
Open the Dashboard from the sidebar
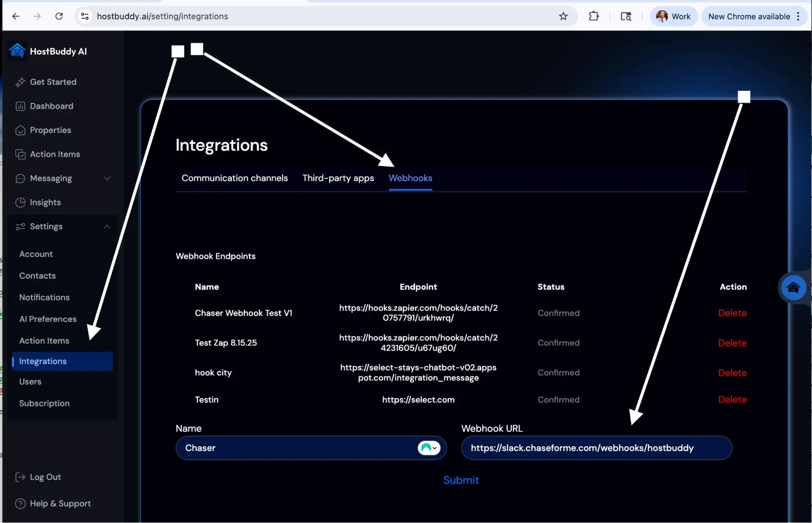point(21,106)
